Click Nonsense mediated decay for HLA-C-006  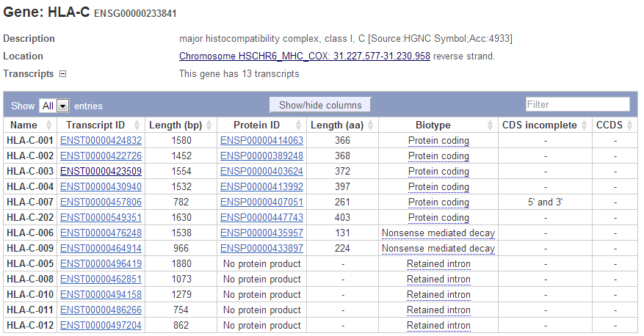(438, 233)
